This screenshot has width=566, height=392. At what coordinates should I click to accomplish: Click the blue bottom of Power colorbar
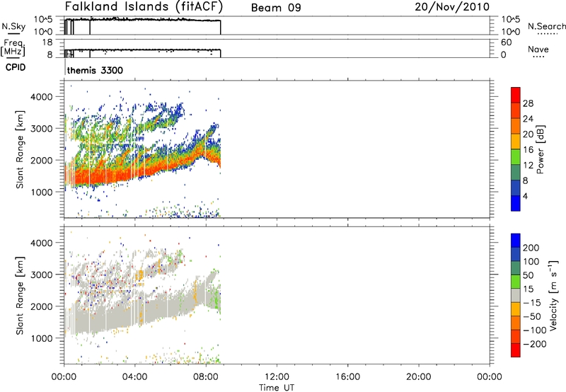[x=516, y=203]
